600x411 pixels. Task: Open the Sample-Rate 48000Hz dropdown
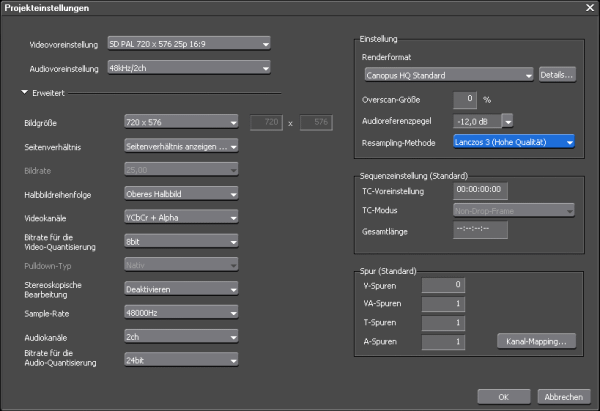coord(181,313)
